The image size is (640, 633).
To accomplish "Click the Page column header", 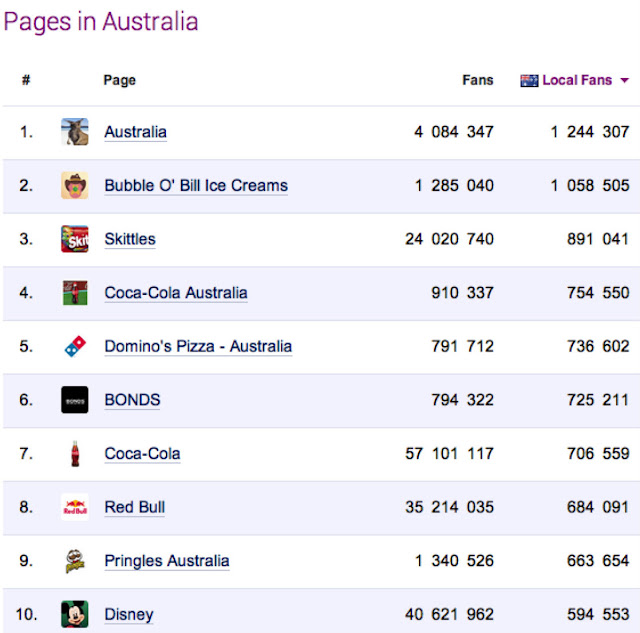I will (119, 80).
